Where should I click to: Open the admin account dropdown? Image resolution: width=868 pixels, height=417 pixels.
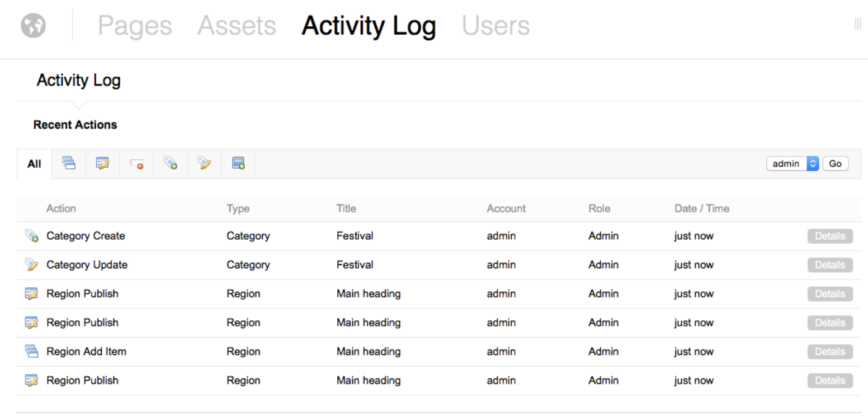click(x=792, y=164)
